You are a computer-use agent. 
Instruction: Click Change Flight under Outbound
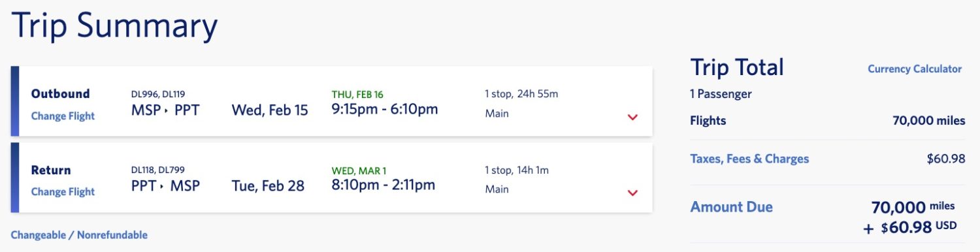click(x=63, y=116)
